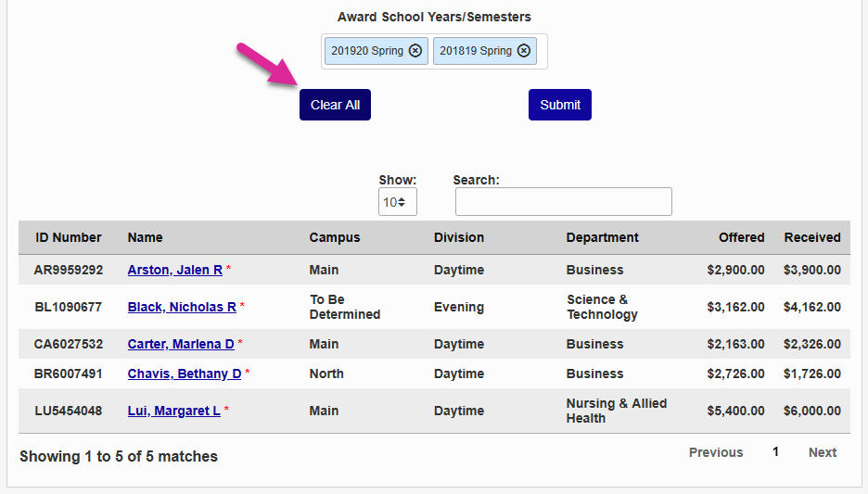
Task: Focus the Search text field
Action: 563,202
